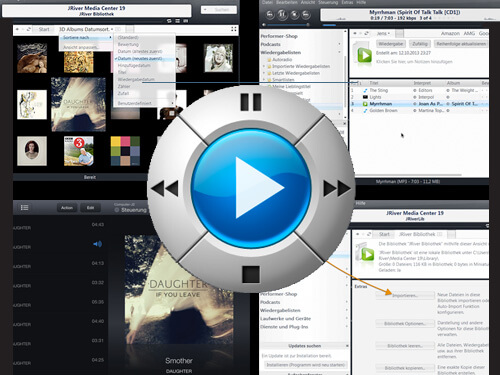Image resolution: width=500 pixels, height=375 pixels.
Task: Open the list view icon above the track list
Action: [24, 208]
